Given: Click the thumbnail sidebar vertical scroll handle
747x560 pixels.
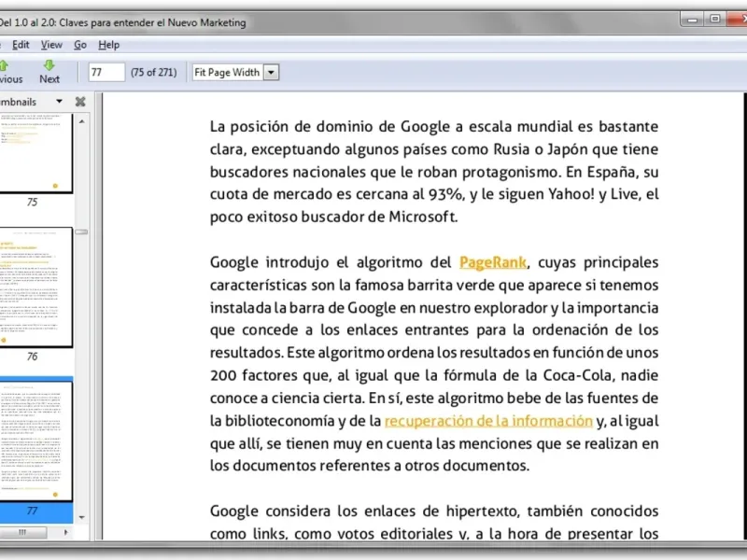Looking at the screenshot, I should click(81, 231).
